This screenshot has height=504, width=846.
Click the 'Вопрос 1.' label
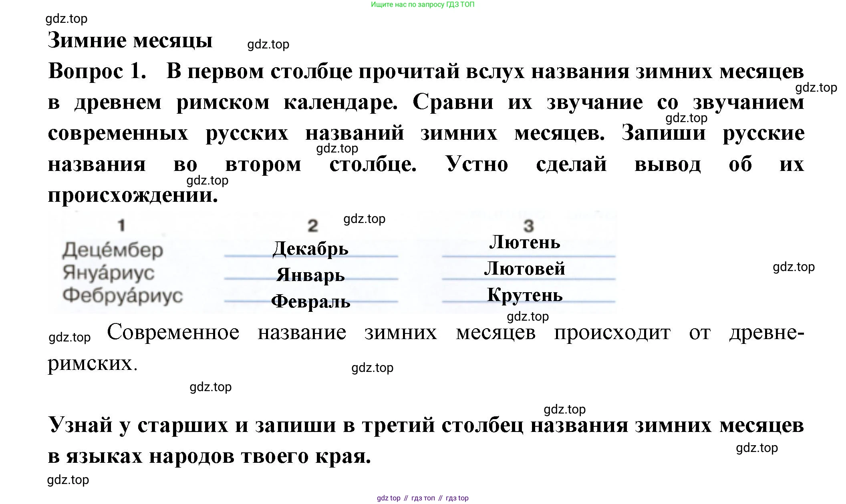click(97, 71)
